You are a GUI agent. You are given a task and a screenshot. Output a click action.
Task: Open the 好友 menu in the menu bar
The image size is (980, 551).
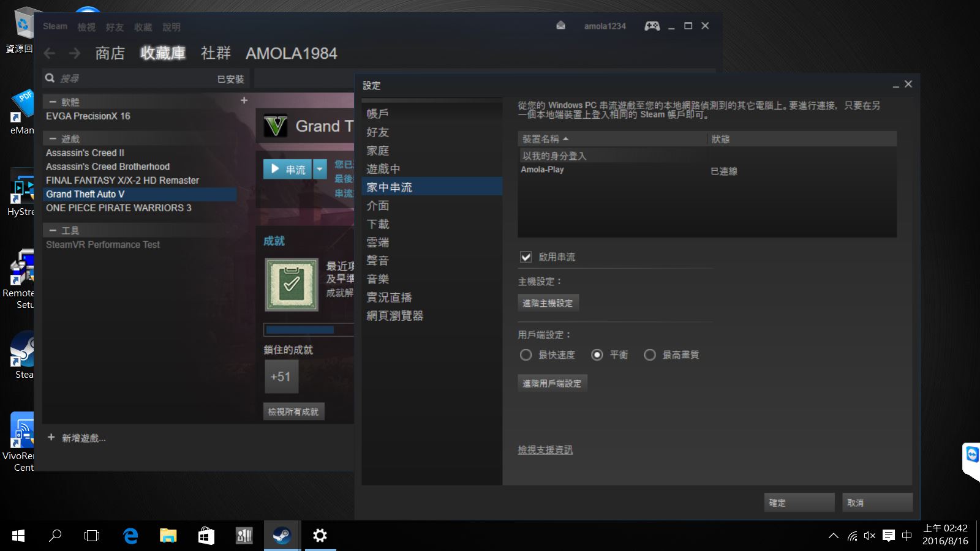pos(115,27)
